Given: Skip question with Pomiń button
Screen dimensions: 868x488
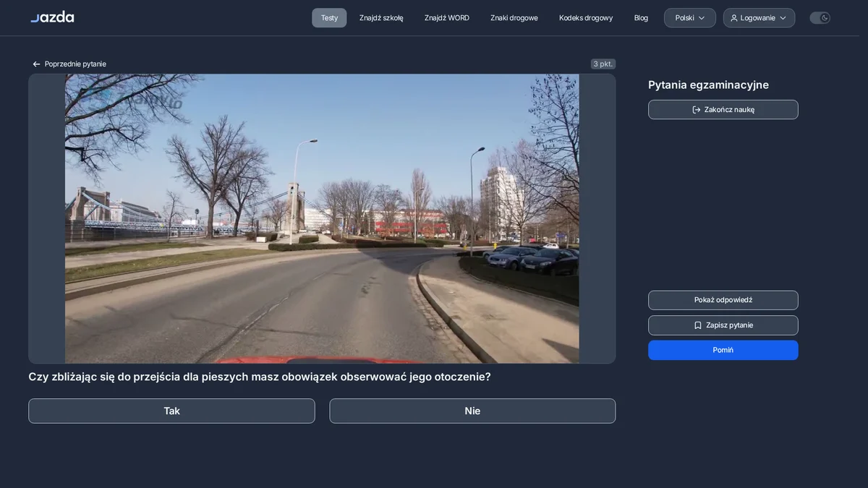Looking at the screenshot, I should click(723, 350).
